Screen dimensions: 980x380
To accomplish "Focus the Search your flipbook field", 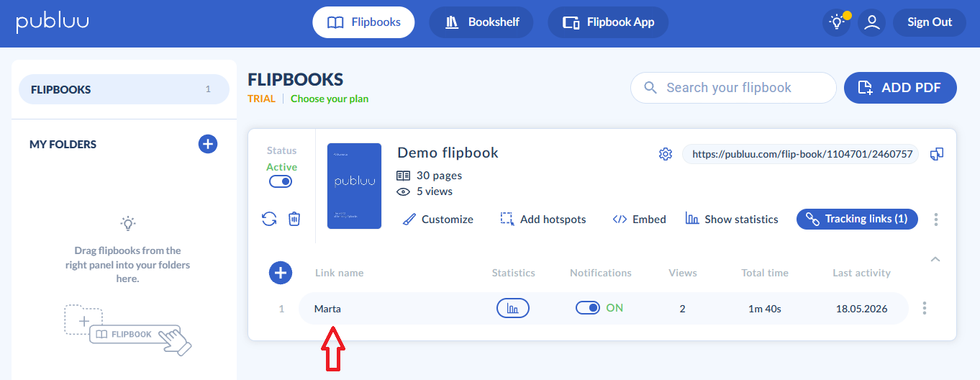I will [x=733, y=88].
